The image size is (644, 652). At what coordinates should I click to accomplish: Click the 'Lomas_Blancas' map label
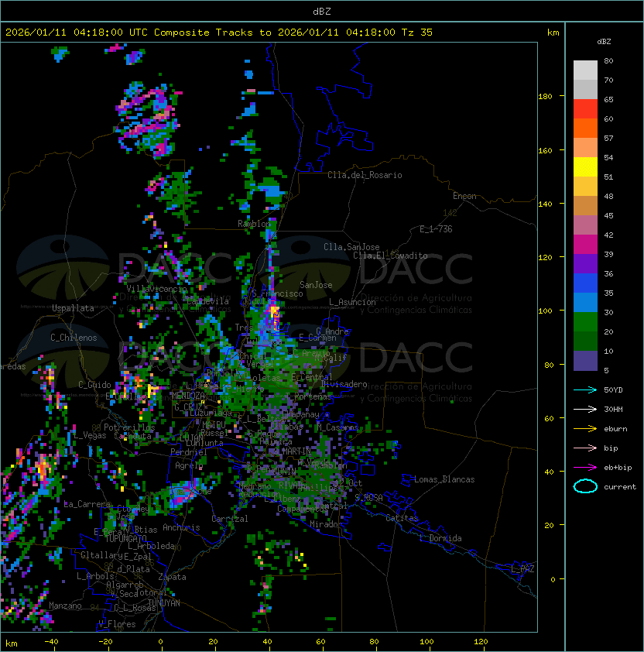pos(444,479)
